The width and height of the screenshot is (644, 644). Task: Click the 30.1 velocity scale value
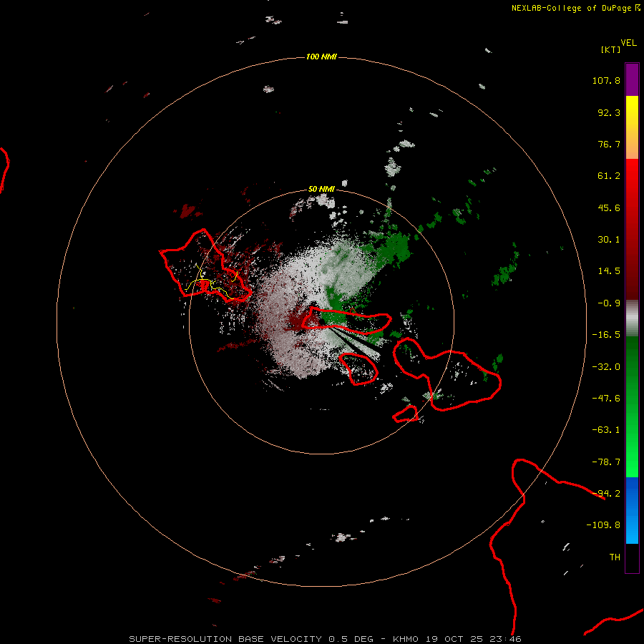tap(609, 240)
